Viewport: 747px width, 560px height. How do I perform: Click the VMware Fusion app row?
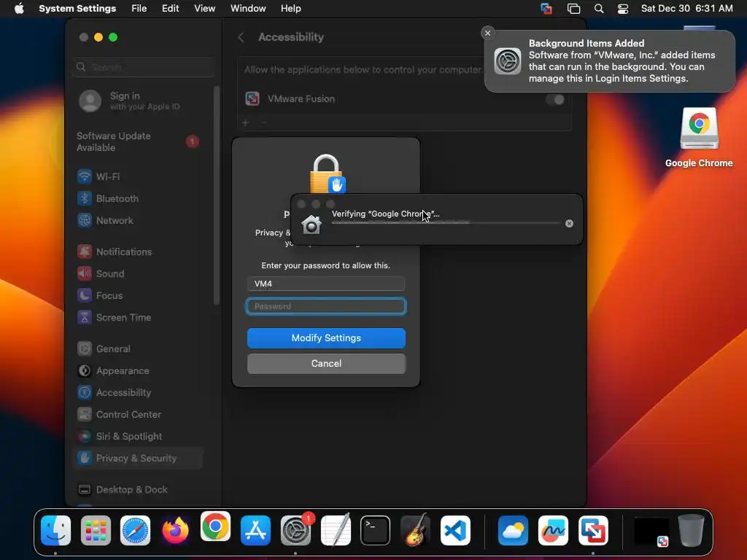point(404,99)
